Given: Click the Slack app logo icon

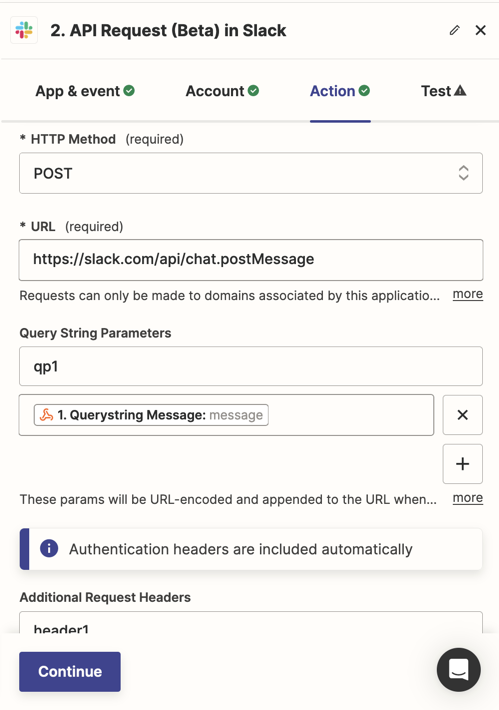Looking at the screenshot, I should click(x=24, y=30).
